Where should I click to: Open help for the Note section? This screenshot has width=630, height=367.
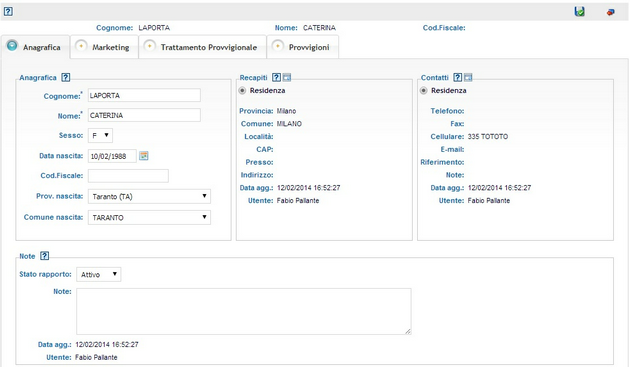click(45, 256)
